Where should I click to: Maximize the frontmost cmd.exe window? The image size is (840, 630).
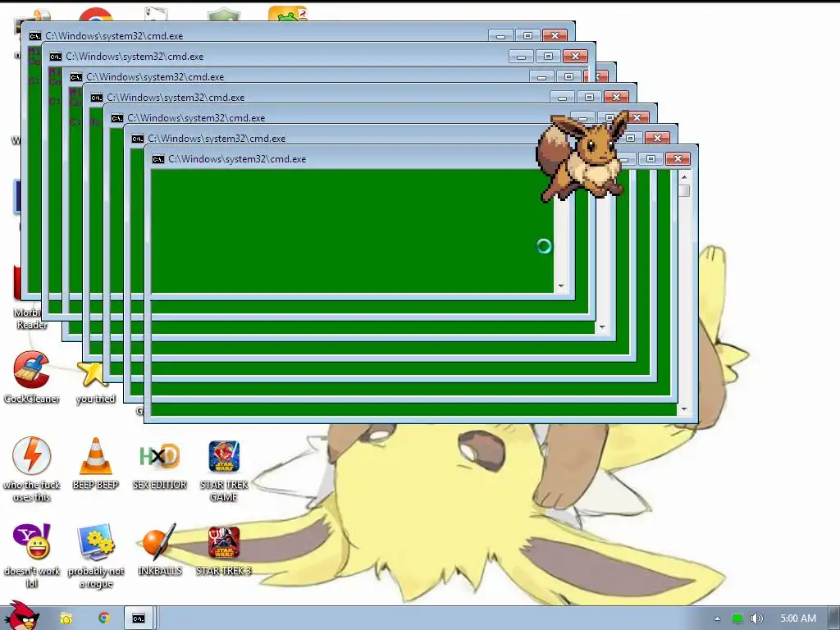(x=651, y=158)
